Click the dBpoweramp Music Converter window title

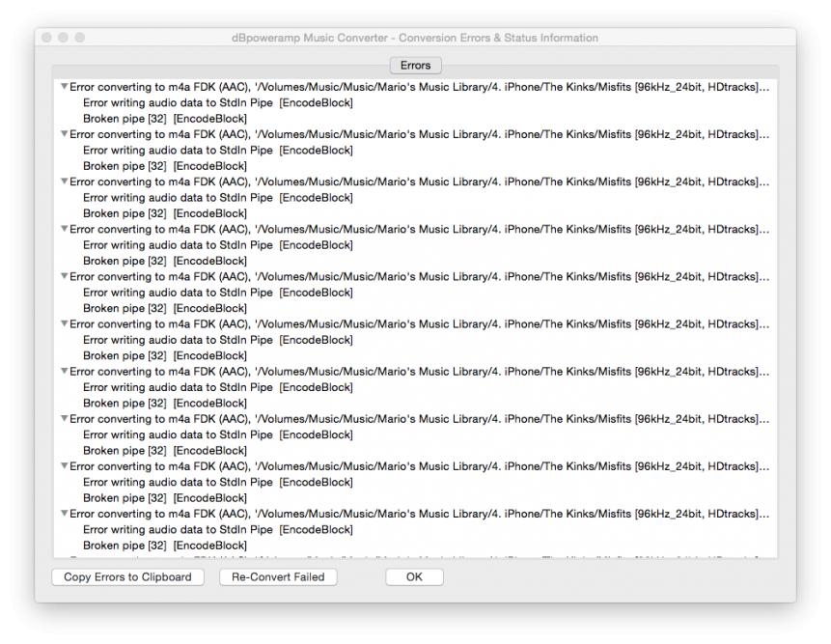coord(415,38)
